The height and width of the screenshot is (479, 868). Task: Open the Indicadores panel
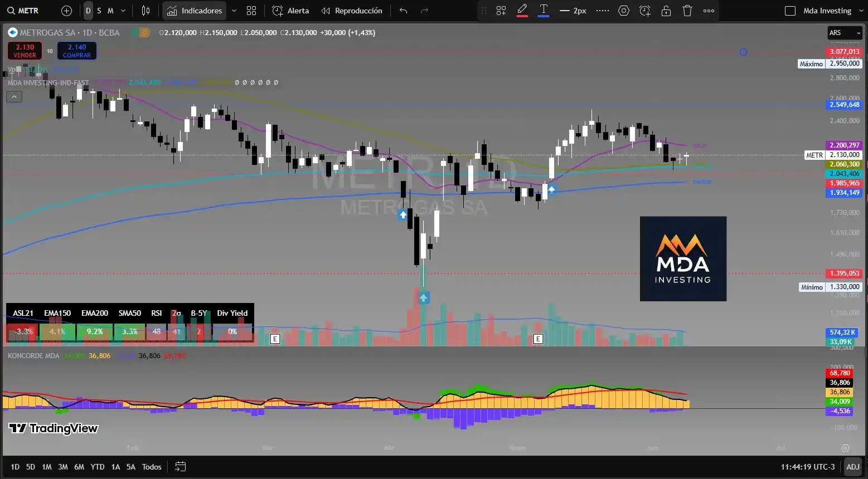pos(195,11)
